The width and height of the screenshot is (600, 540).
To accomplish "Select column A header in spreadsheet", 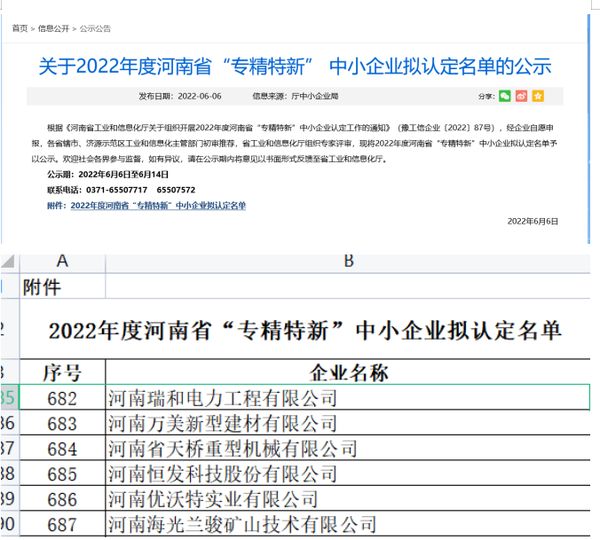I will point(62,261).
